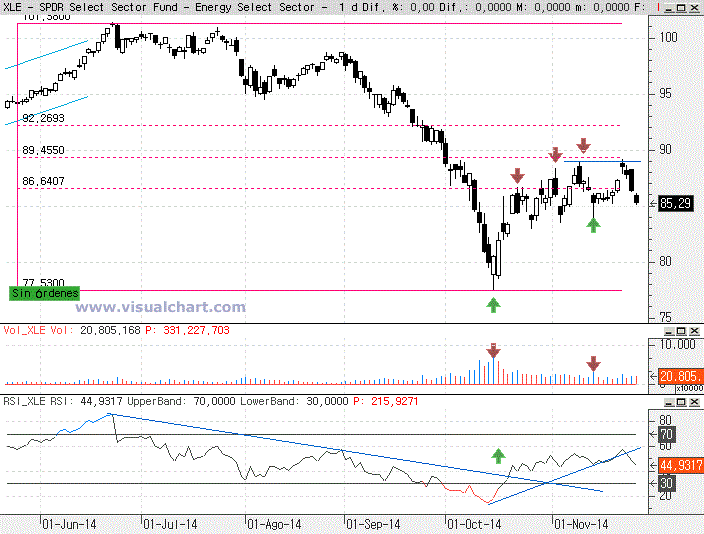Click the RSI upper band tag 70
The image size is (704, 534).
[666, 435]
